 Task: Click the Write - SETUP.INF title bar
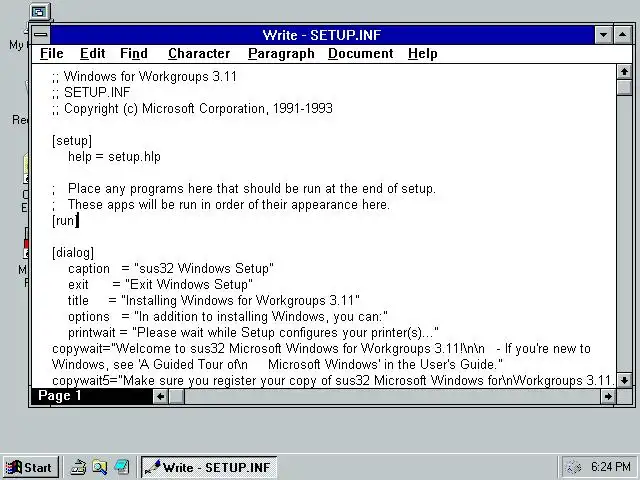[322, 35]
